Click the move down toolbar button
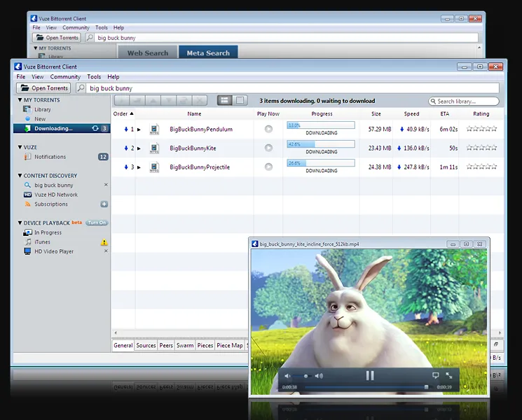This screenshot has height=420, width=522. click(169, 100)
